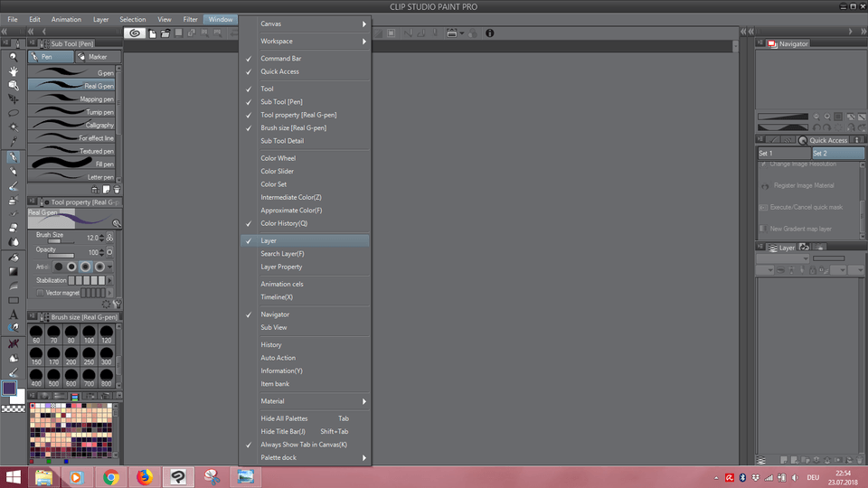Select the Figure rectangle tool

coord(14,300)
